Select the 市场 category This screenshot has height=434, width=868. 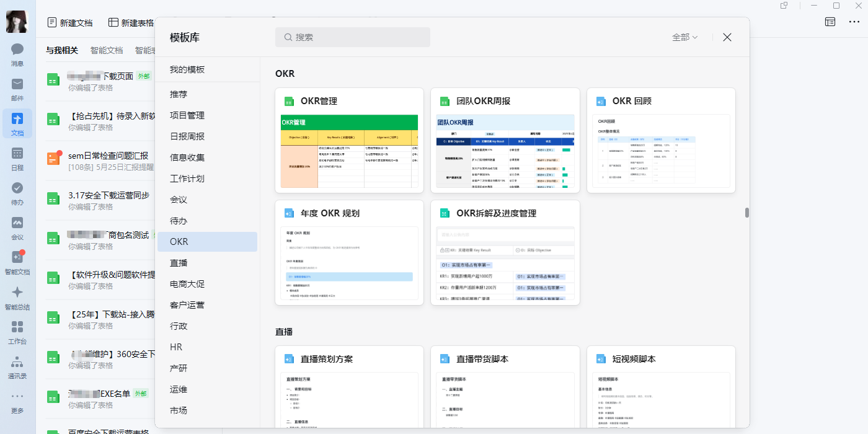[207, 410]
